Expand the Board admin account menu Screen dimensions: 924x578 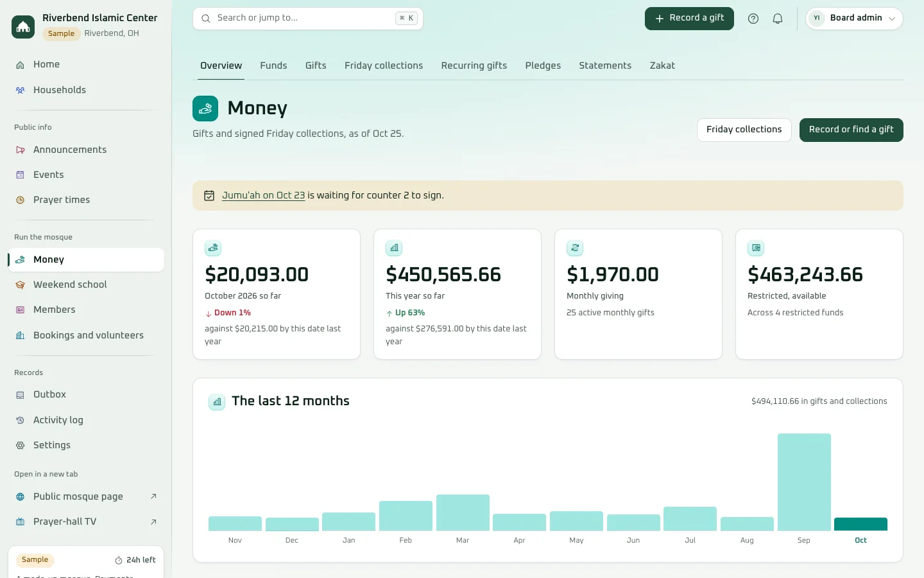[x=854, y=19]
